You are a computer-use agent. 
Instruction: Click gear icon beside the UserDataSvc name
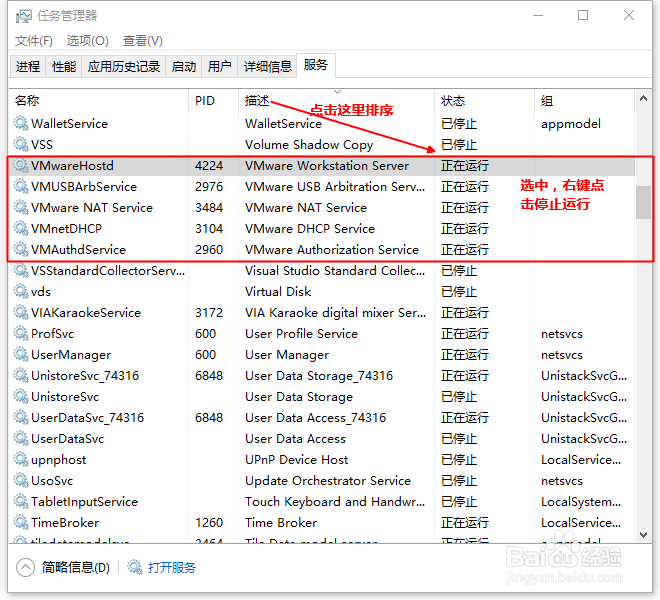click(x=21, y=438)
